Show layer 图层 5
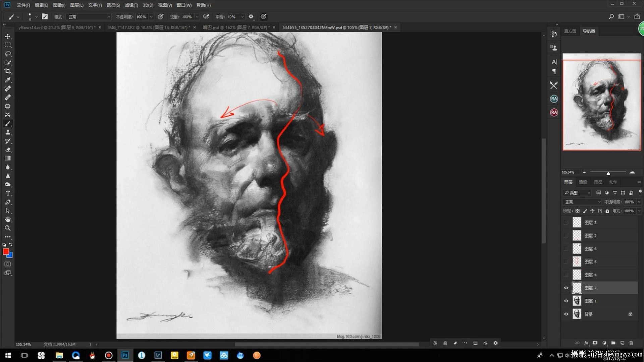 click(x=566, y=262)
